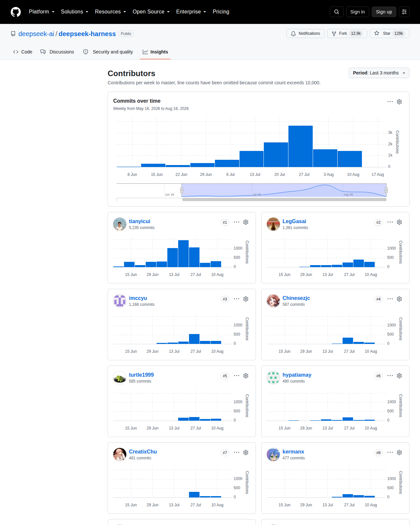Click the Notifications button
The image size is (420, 525).
tap(305, 33)
